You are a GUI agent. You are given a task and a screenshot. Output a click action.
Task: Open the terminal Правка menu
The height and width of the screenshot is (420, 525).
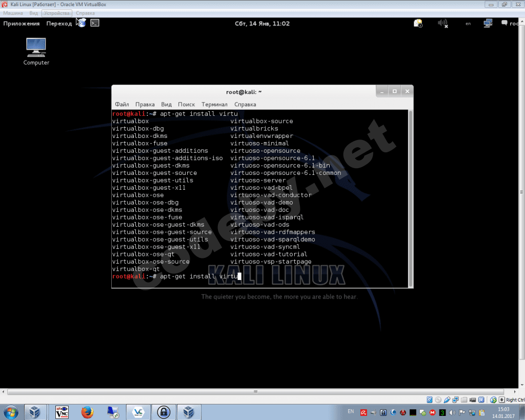click(x=145, y=104)
